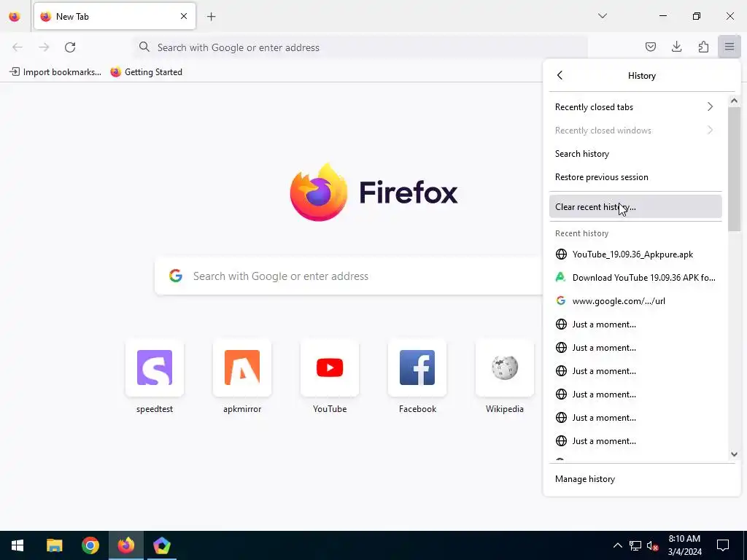Open the Extensions puzzle icon
The height and width of the screenshot is (560, 747).
pyautogui.click(x=703, y=47)
